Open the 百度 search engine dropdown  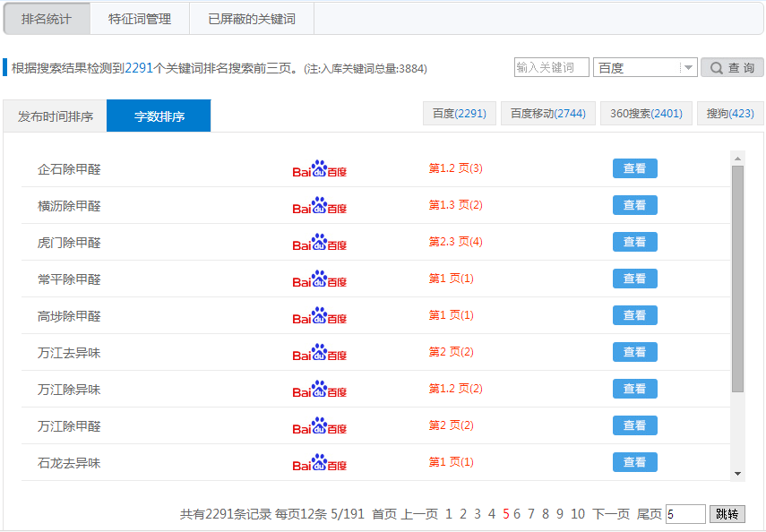pos(644,68)
